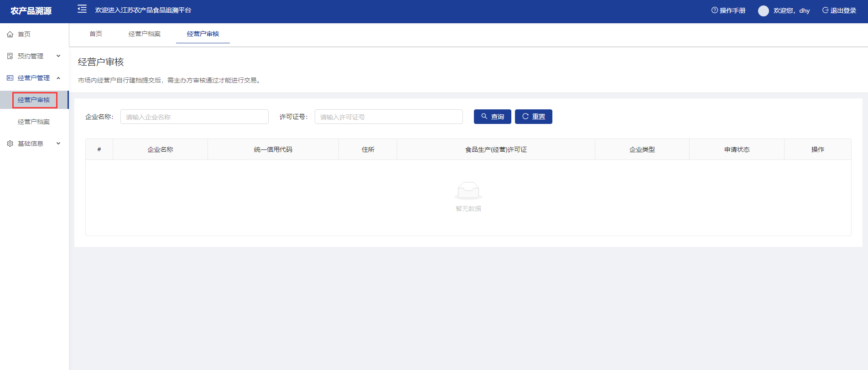Open 经营户档案 in the sidebar

[34, 122]
